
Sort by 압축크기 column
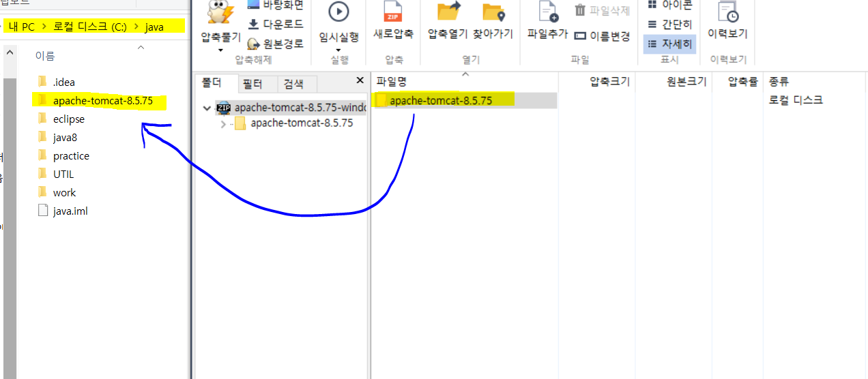pyautogui.click(x=596, y=81)
